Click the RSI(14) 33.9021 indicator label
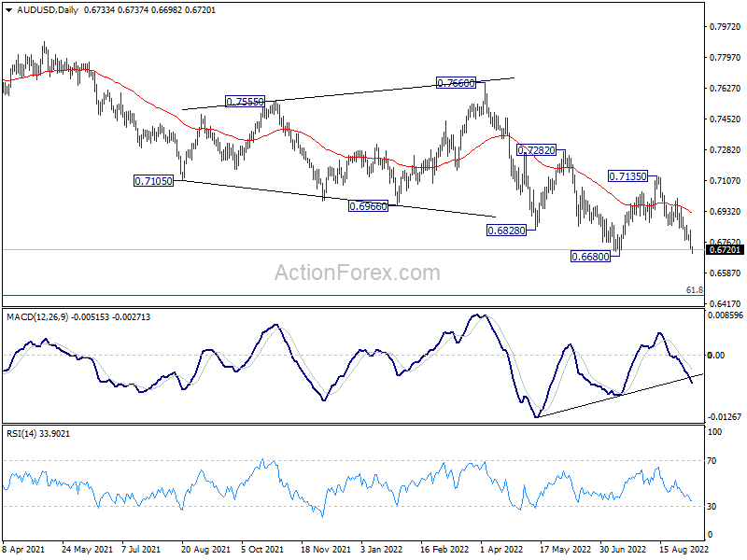The height and width of the screenshot is (560, 747). (37, 434)
